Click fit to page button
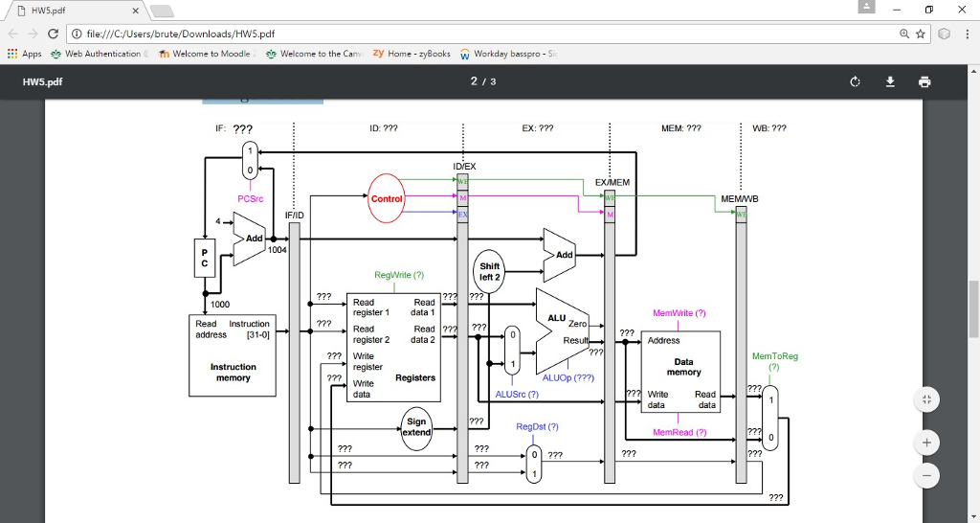Screen dimensions: 980x523 point(926,399)
